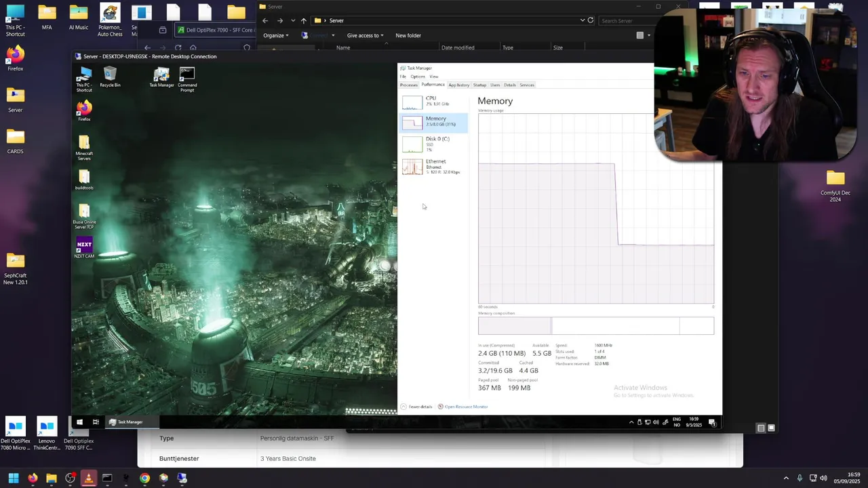Open ComfyUI Dec 2024 folder

835,186
